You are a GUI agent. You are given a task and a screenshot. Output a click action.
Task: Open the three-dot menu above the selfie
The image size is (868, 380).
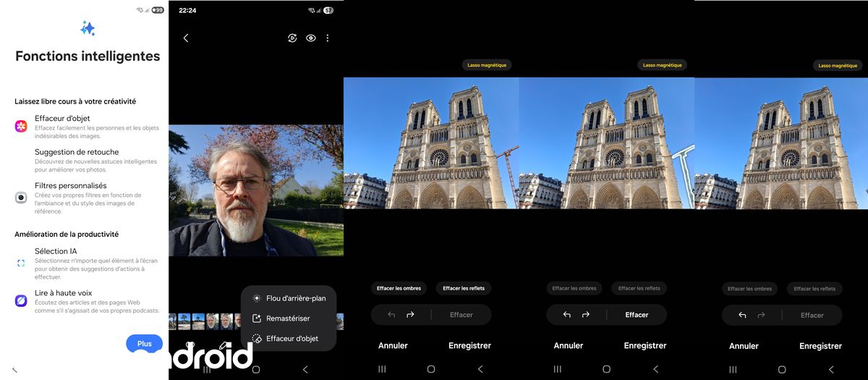[x=328, y=38]
